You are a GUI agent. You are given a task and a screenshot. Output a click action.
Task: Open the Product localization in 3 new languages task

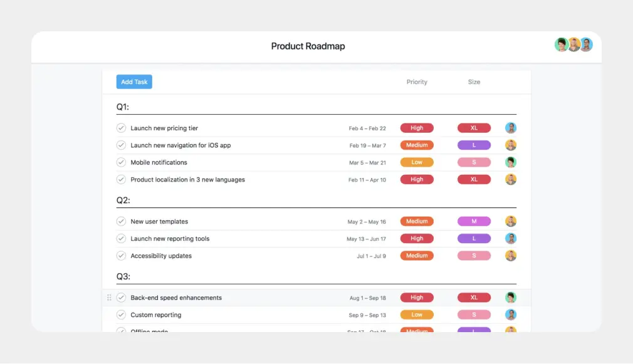pyautogui.click(x=187, y=180)
